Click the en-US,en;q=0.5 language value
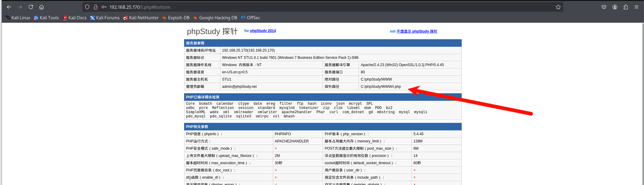Viewport: 644px width, 185px height. coord(235,72)
